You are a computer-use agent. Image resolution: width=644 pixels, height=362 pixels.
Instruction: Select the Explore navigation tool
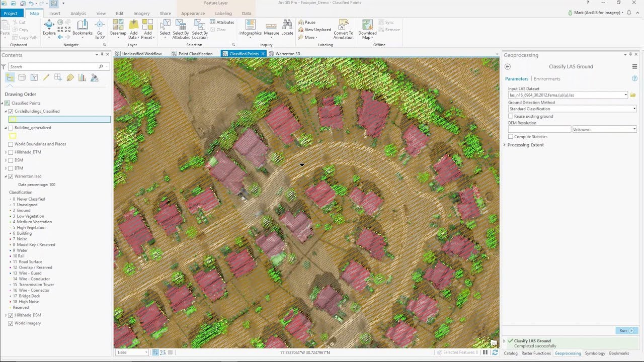tap(49, 28)
